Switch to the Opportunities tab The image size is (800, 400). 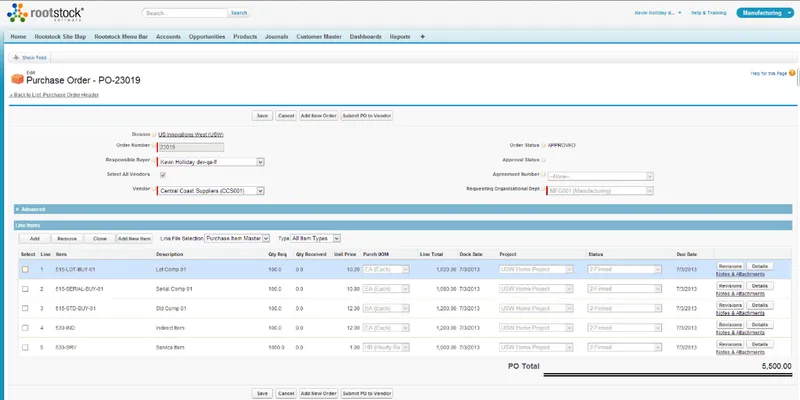click(207, 37)
